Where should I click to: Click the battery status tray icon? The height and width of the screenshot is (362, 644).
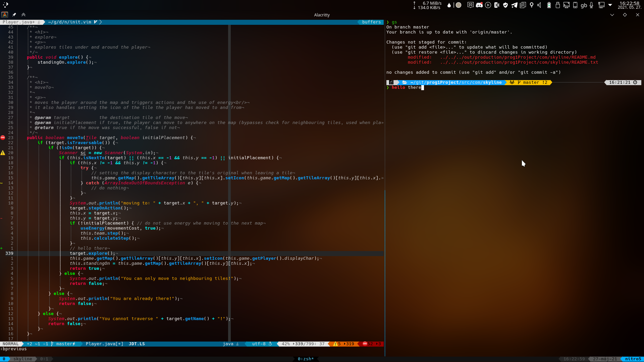[x=549, y=5]
